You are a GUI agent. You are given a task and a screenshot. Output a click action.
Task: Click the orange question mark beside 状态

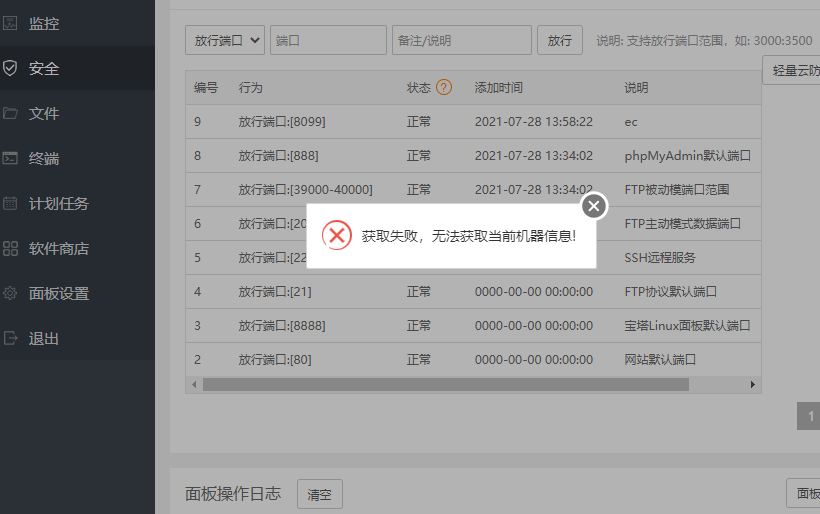[443, 87]
